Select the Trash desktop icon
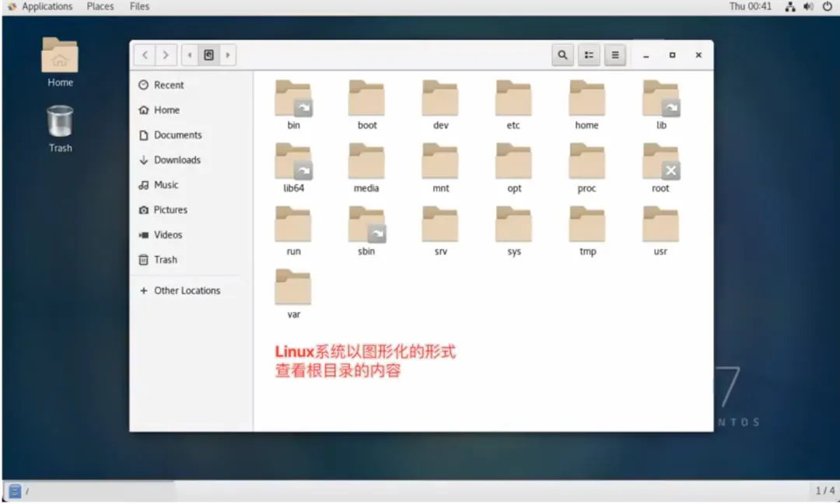840x504 pixels. (60, 129)
